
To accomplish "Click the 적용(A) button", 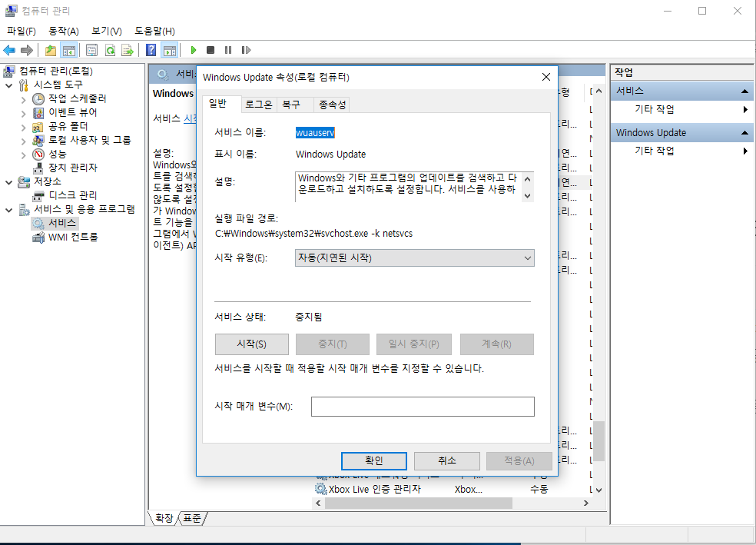I will coord(519,461).
